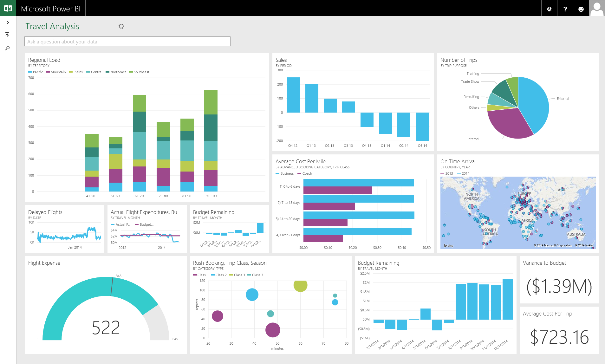
Task: Expand the navigation pane chevron
Action: click(7, 22)
